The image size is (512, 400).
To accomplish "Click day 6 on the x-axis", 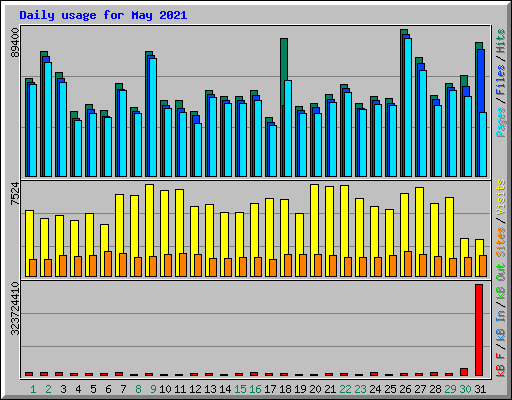I will pyautogui.click(x=108, y=389).
